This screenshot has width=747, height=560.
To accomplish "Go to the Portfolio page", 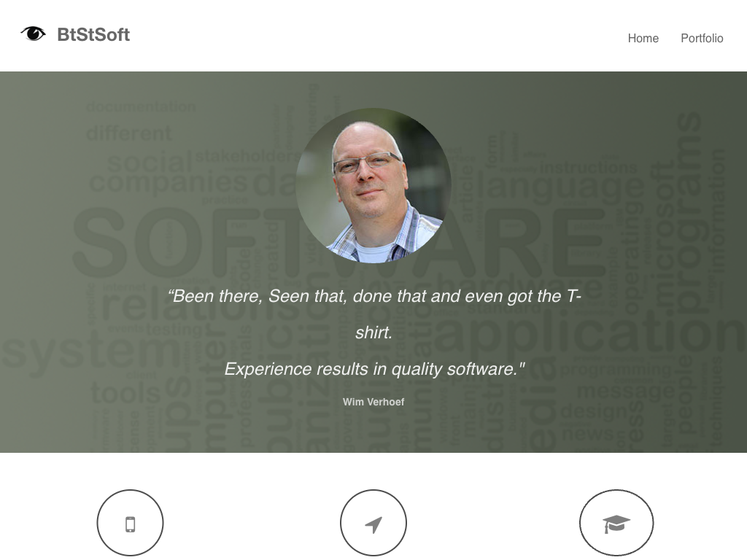I will pos(702,38).
